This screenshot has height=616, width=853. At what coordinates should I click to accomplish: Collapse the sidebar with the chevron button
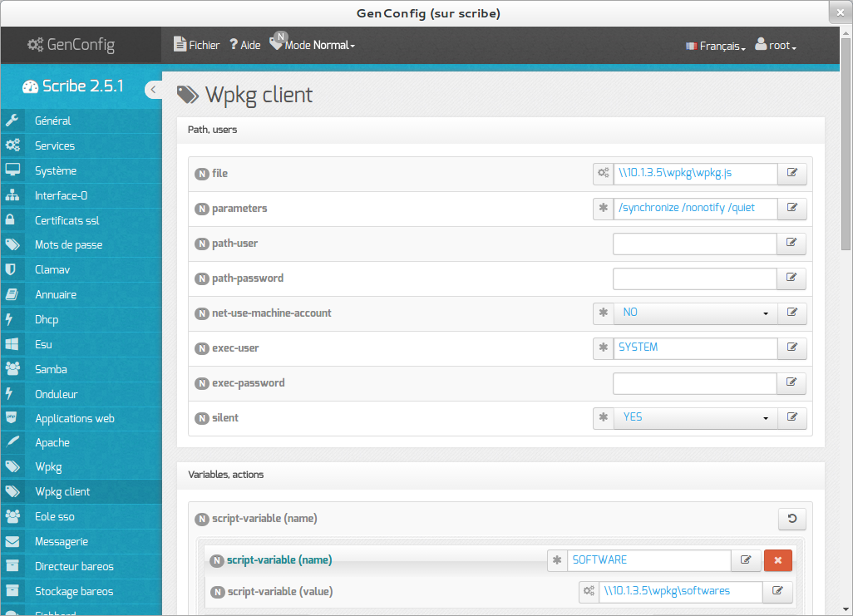(x=154, y=90)
